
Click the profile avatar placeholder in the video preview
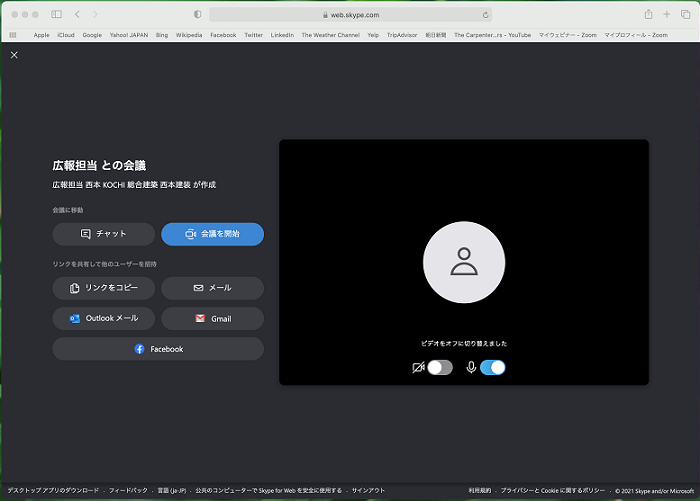pos(463,262)
